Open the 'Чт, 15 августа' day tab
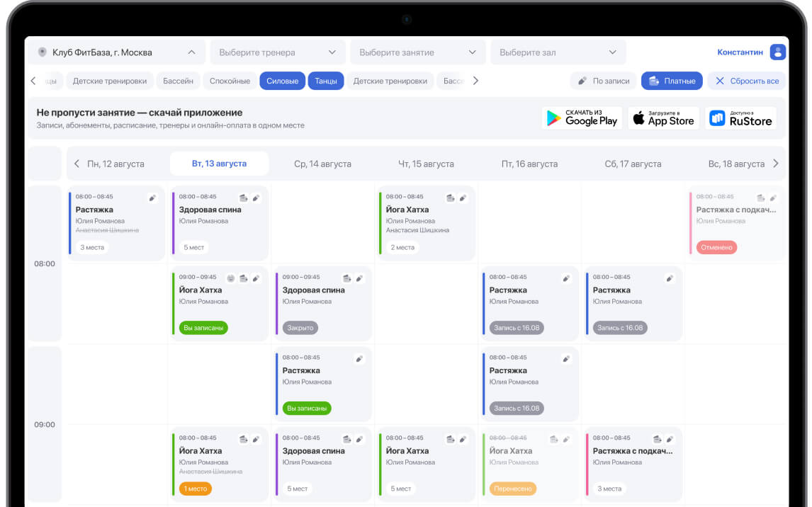Image resolution: width=812 pixels, height=507 pixels. pyautogui.click(x=427, y=164)
